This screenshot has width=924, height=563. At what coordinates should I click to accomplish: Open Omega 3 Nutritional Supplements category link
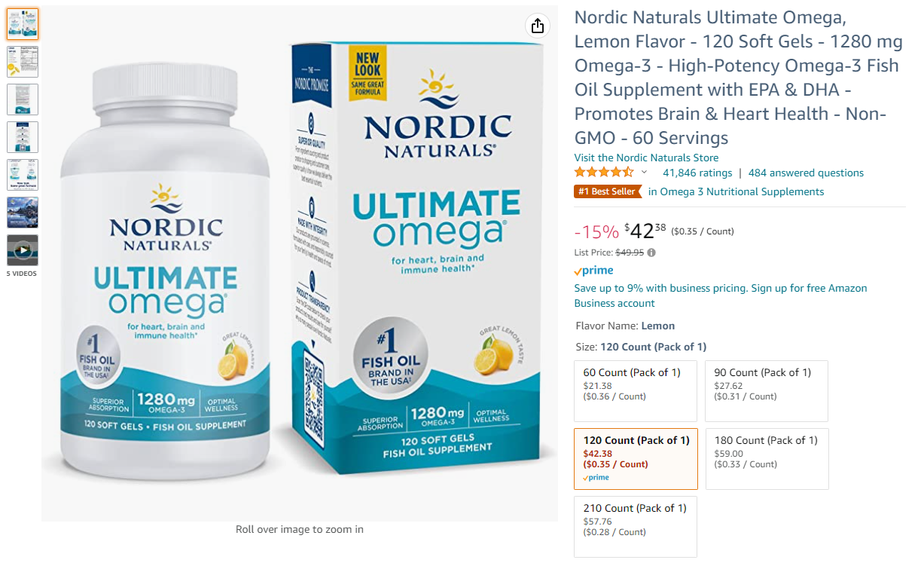736,191
